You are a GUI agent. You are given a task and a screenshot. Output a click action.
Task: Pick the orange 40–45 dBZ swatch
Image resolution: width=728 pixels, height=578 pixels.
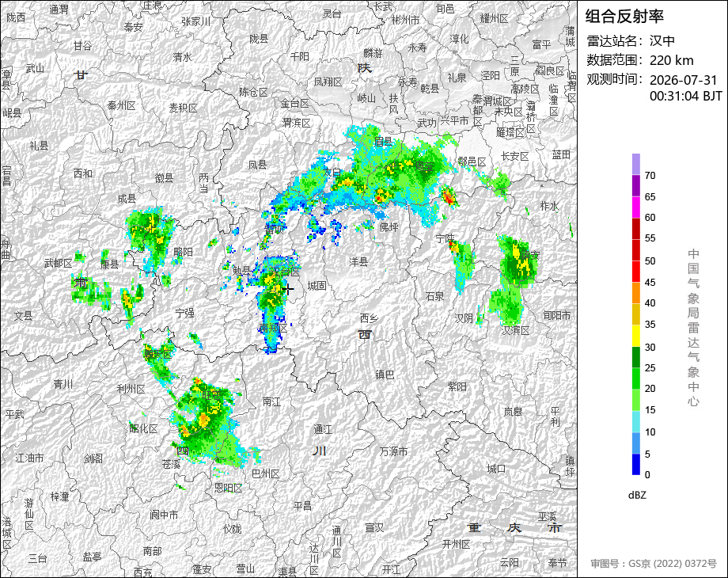(x=636, y=293)
